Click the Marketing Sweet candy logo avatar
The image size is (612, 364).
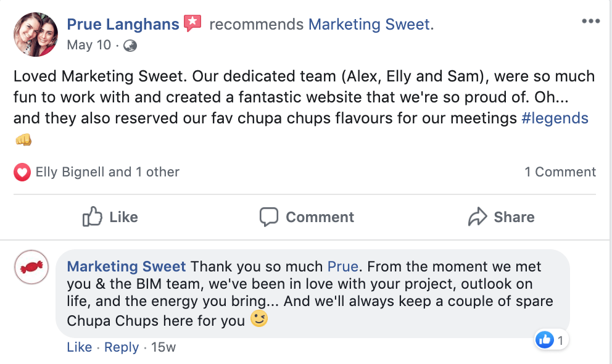pos(31,267)
